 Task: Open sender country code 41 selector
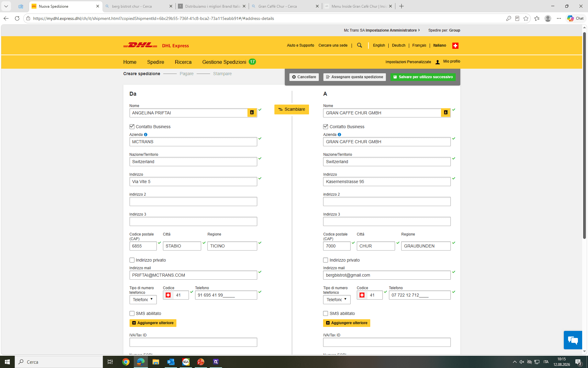[176, 295]
